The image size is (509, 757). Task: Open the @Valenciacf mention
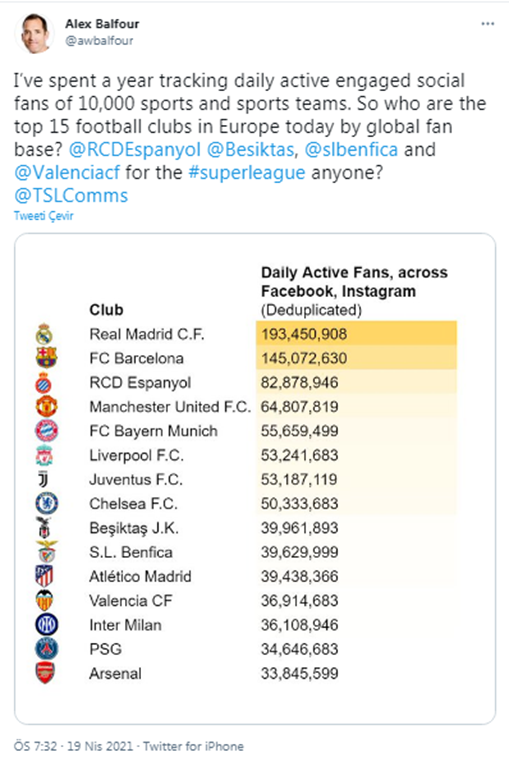click(67, 172)
